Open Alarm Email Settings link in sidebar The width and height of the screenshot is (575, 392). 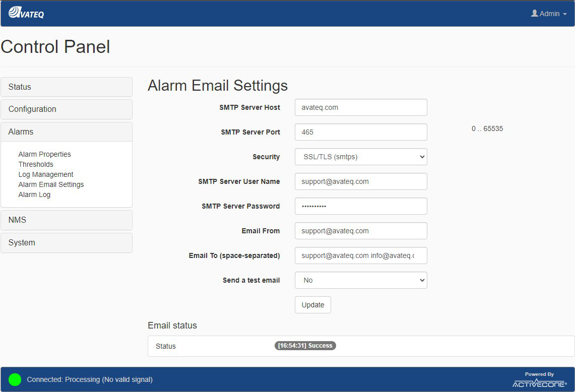pyautogui.click(x=51, y=184)
